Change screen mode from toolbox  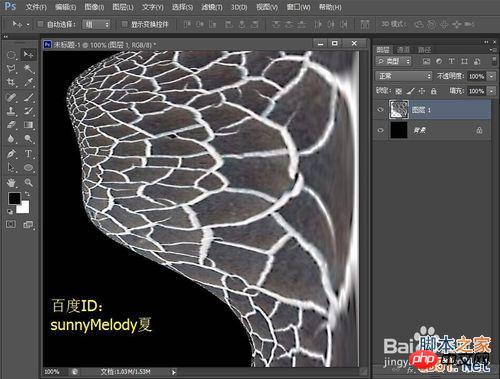[x=28, y=225]
